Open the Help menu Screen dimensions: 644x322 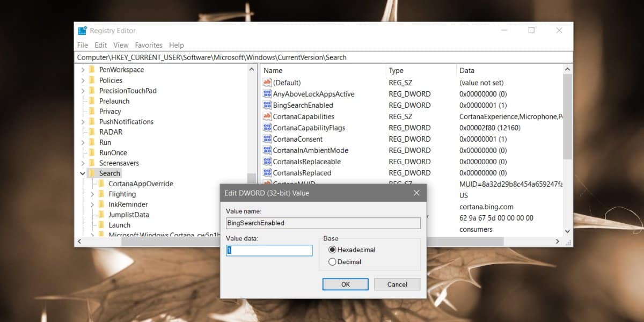(177, 45)
